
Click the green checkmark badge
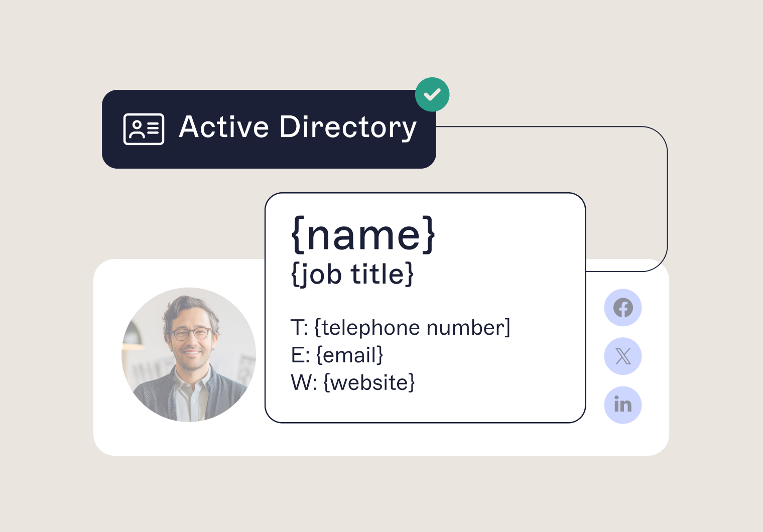432,94
